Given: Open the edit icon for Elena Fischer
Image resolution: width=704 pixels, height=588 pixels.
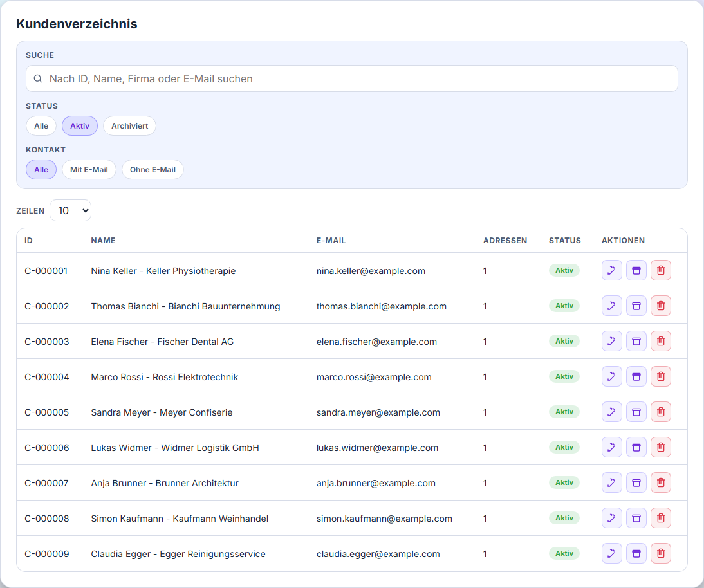Looking at the screenshot, I should pyautogui.click(x=611, y=341).
